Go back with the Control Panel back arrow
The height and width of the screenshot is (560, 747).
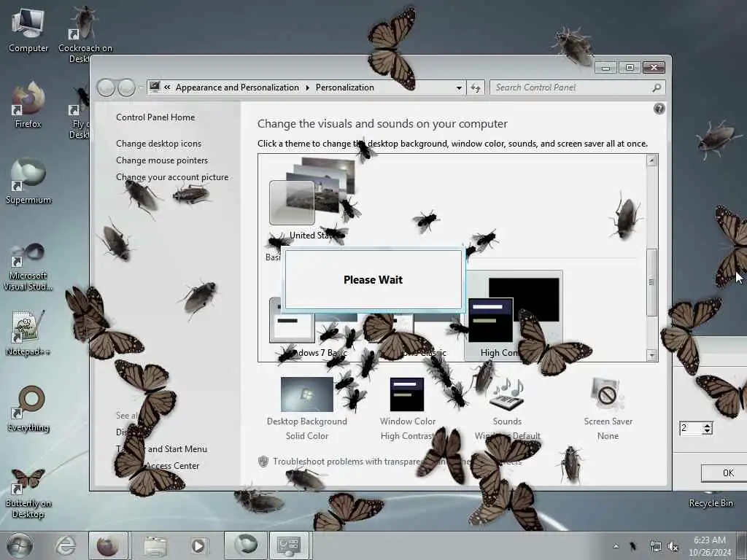tap(106, 87)
